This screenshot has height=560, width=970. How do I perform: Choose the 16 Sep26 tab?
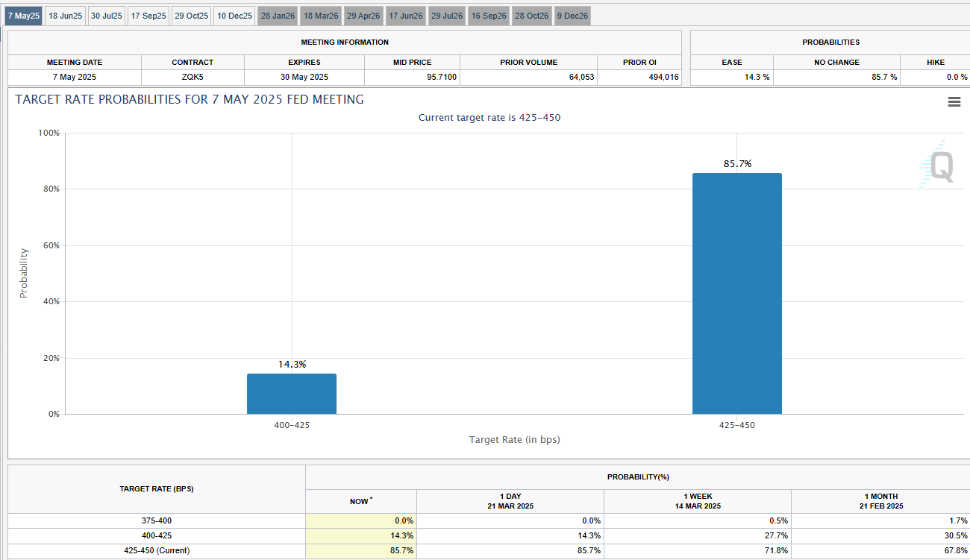pos(489,16)
